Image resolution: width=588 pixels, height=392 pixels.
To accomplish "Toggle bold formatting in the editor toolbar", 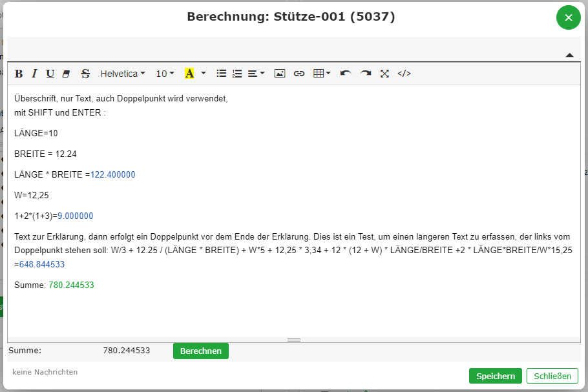I will pos(19,74).
